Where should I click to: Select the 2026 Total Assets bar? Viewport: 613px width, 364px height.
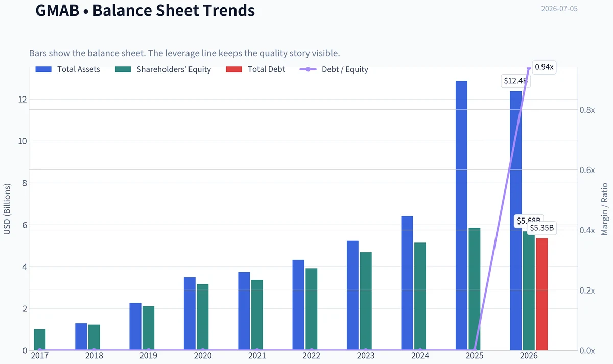click(x=516, y=221)
